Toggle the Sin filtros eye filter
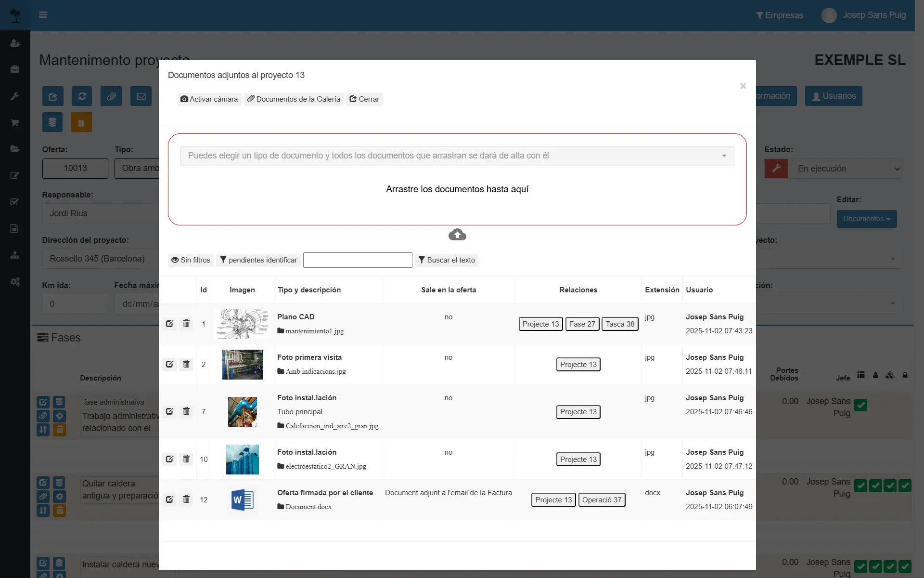The height and width of the screenshot is (578, 924). coord(191,260)
